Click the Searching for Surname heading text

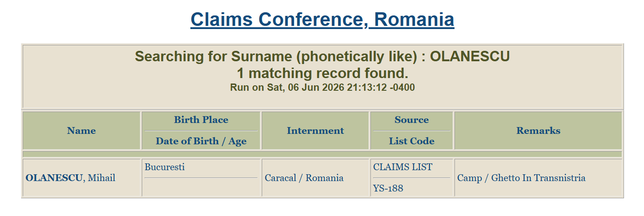pos(322,57)
